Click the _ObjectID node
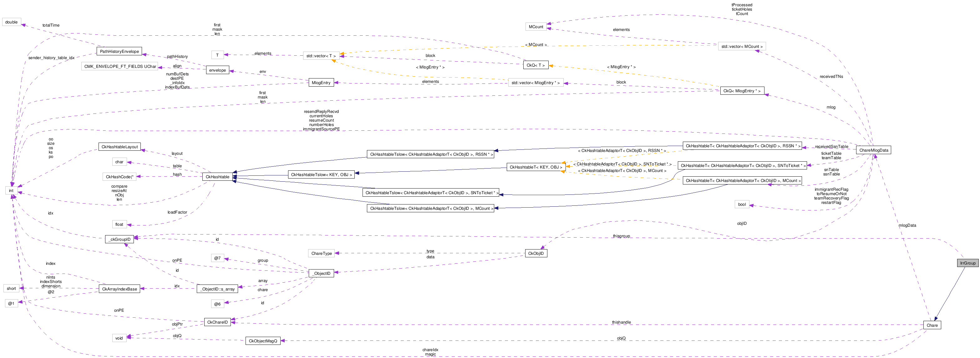Viewport: 980px width, 358px height. (x=322, y=274)
